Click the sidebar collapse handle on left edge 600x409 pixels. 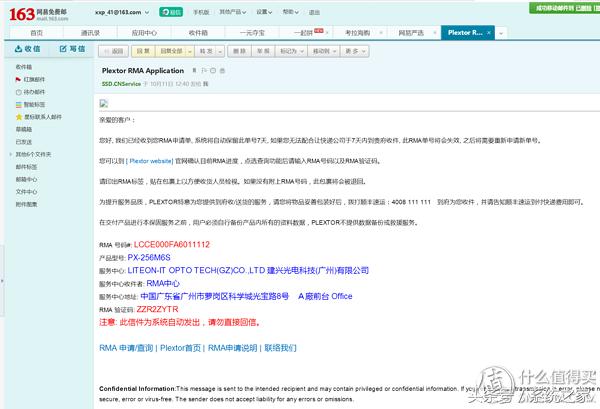pos(2,281)
